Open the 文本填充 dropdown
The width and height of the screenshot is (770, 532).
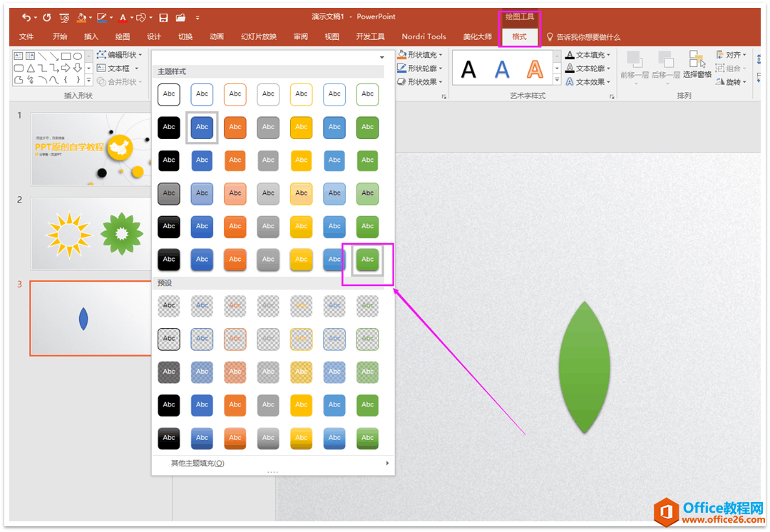(587, 54)
